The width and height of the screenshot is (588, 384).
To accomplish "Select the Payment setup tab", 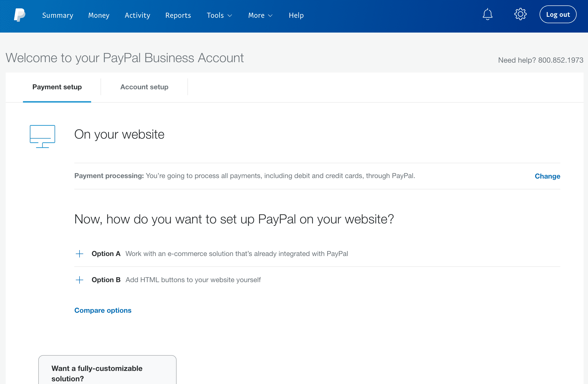I will pos(57,87).
